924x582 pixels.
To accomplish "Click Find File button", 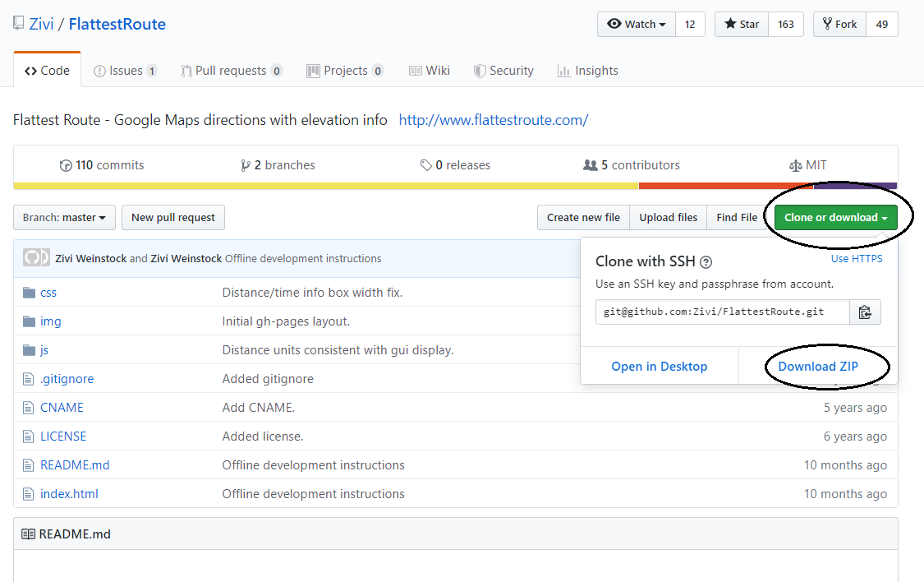I will pyautogui.click(x=737, y=218).
